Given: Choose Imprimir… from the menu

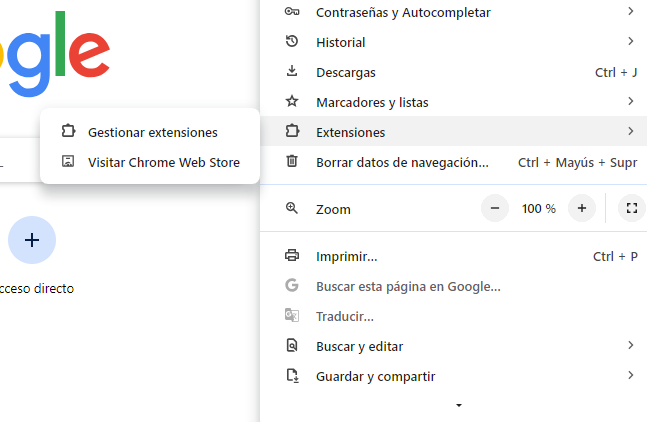Looking at the screenshot, I should click(x=453, y=256).
